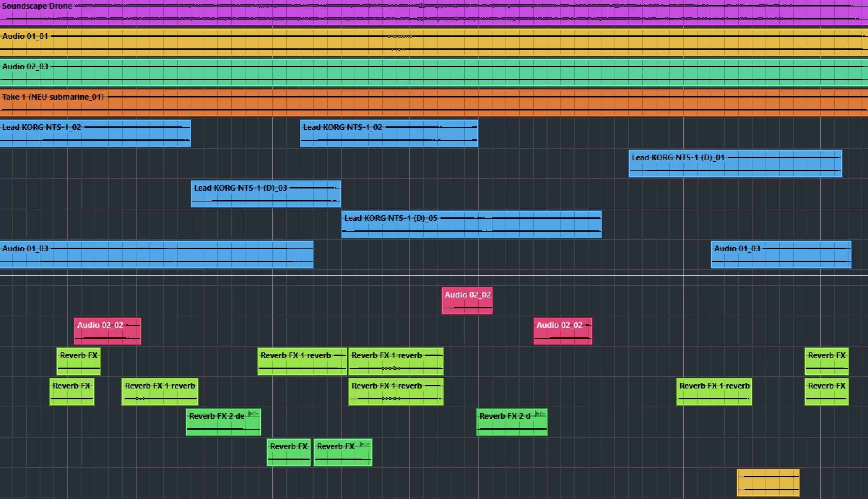Select the lone Reverb FX 1 reverb clip on the far right

[714, 392]
